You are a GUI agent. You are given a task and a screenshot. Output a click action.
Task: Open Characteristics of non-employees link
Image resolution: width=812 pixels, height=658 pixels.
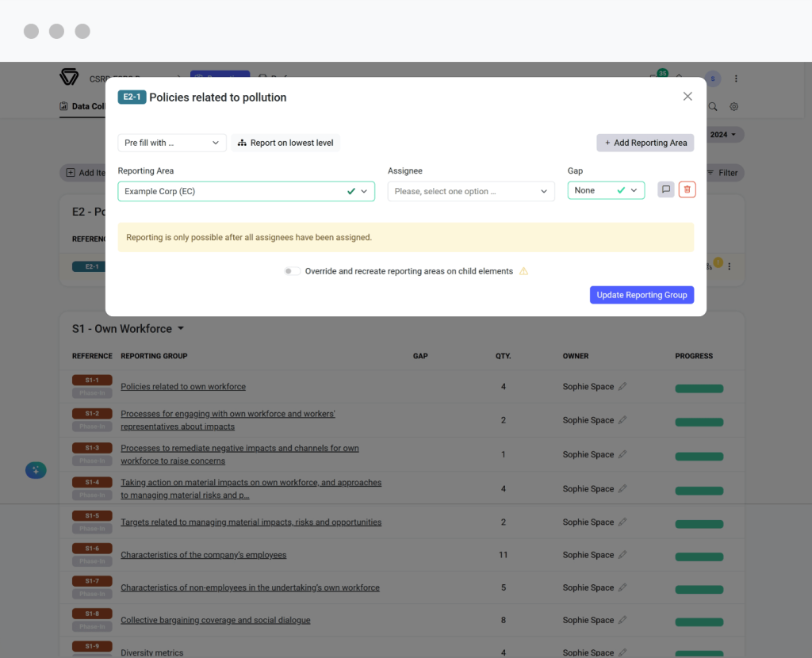pyautogui.click(x=250, y=587)
